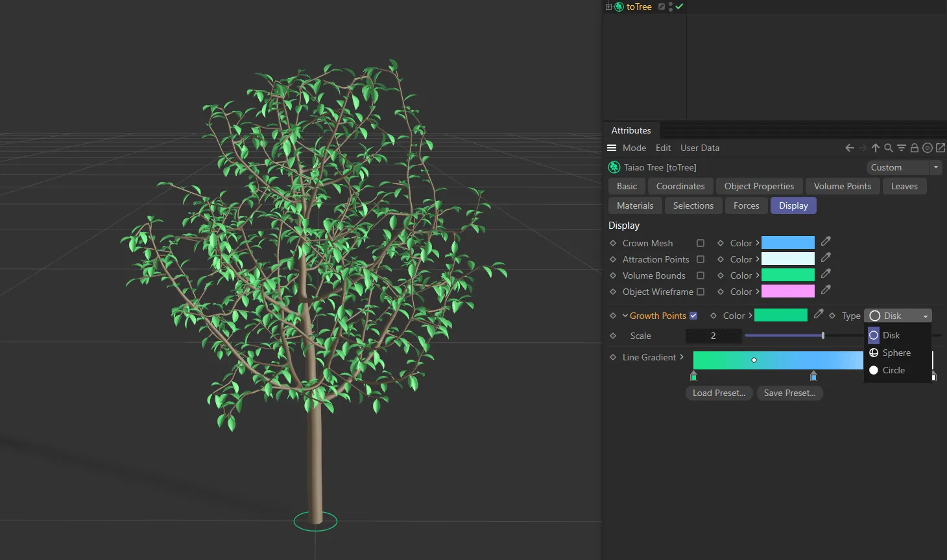This screenshot has height=560, width=947.
Task: Choose Sphere from the Type dropdown list
Action: (x=896, y=353)
